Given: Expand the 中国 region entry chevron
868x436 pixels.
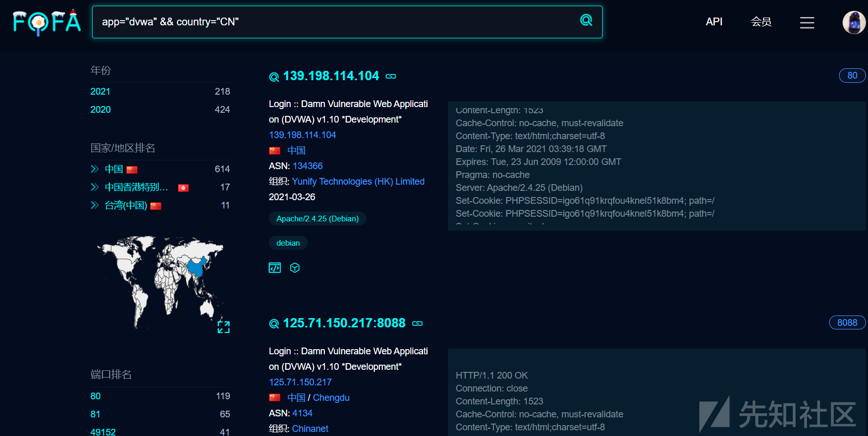Looking at the screenshot, I should coord(95,169).
